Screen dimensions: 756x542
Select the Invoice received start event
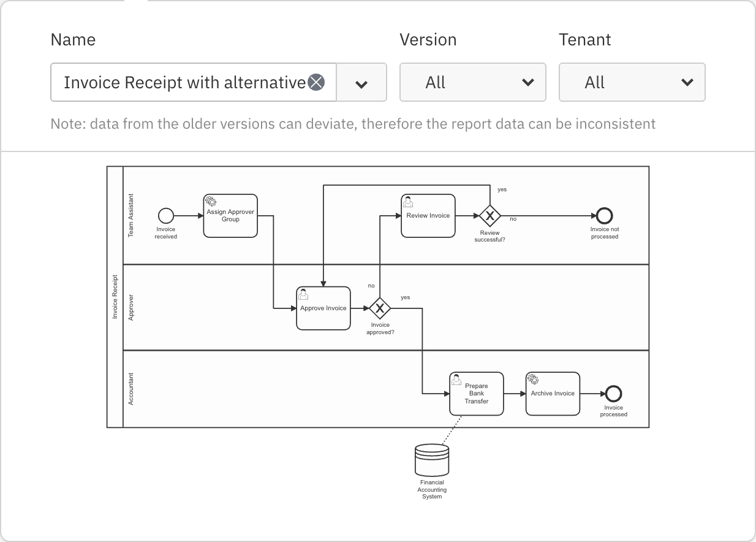pos(166,216)
